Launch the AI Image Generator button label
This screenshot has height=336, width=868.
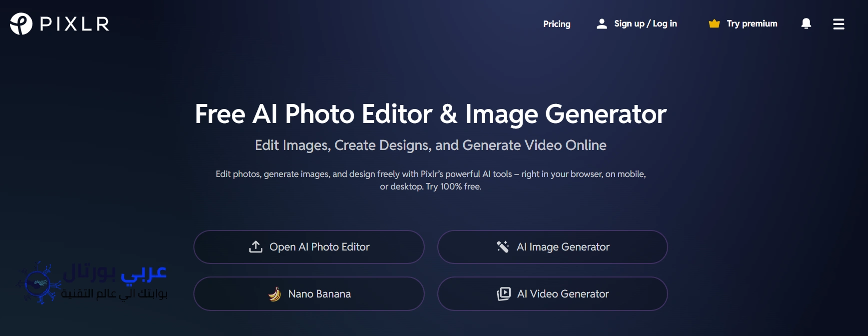(563, 247)
